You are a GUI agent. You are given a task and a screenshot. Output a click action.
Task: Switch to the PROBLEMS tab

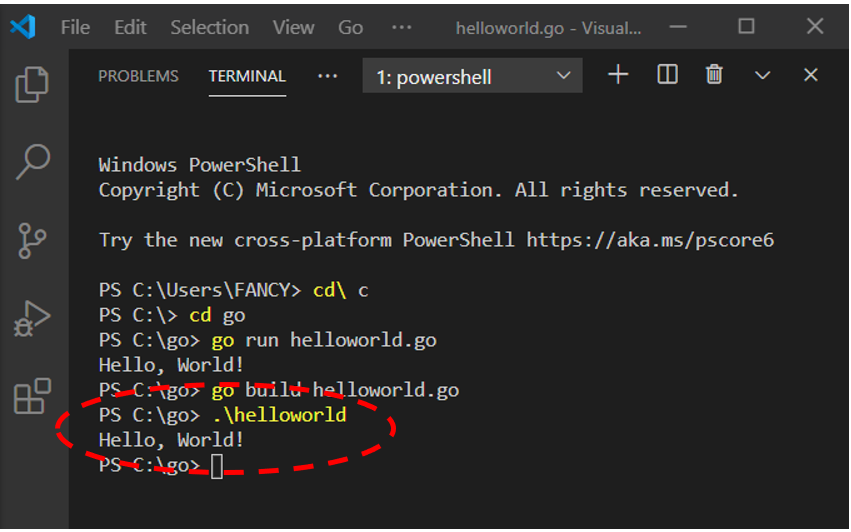tap(138, 76)
